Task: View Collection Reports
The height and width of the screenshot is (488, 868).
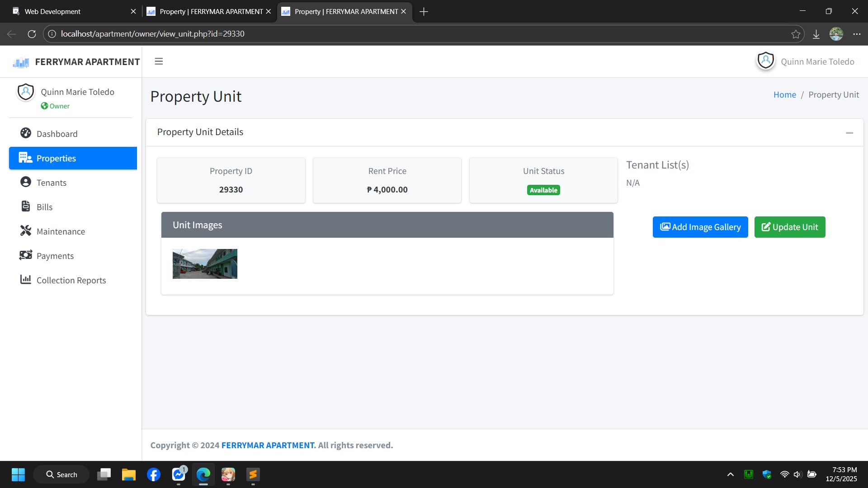Action: pyautogui.click(x=71, y=280)
